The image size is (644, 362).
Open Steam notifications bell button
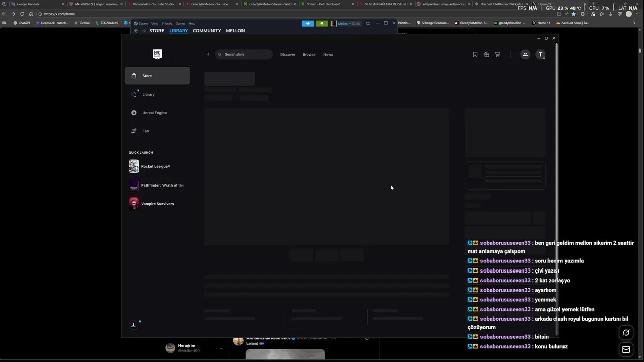(322, 23)
